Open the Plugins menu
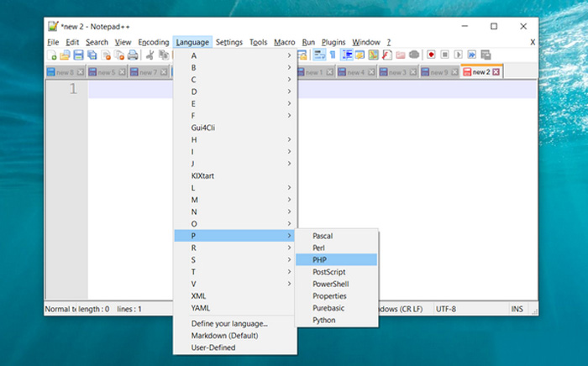 point(333,42)
